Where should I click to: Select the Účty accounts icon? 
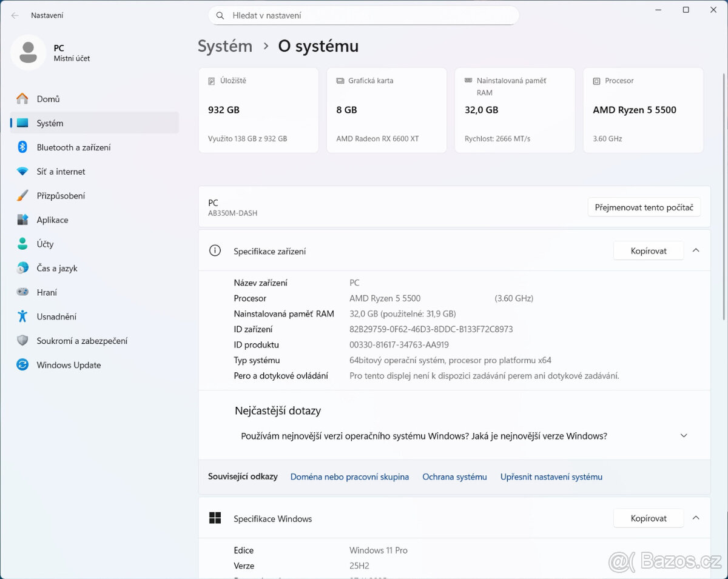pos(22,244)
